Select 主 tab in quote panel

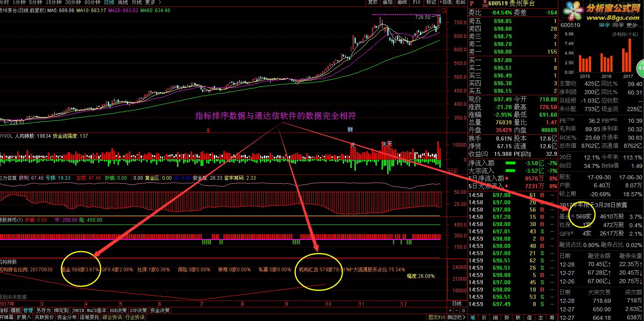click(541, 318)
